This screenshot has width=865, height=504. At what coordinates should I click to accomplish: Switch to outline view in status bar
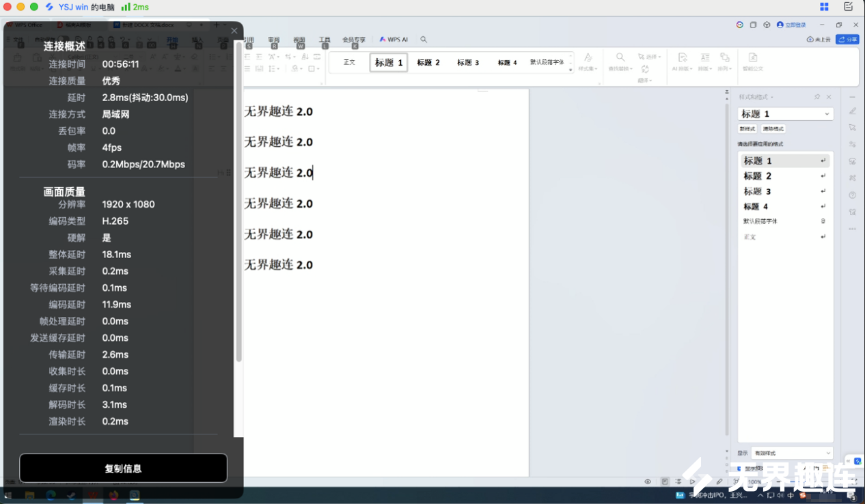click(678, 481)
